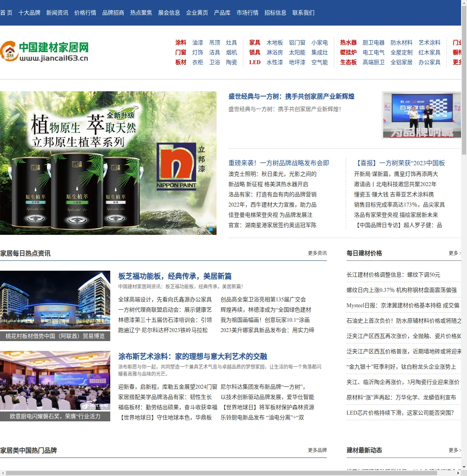This screenshot has height=476, width=467.
Task: Select the active blue carousel dot
Action: coord(211,229)
